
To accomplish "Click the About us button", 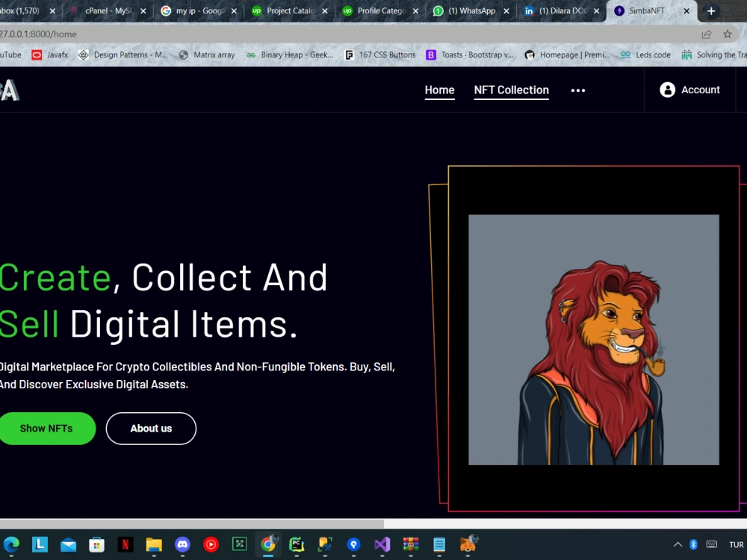I will point(151,428).
